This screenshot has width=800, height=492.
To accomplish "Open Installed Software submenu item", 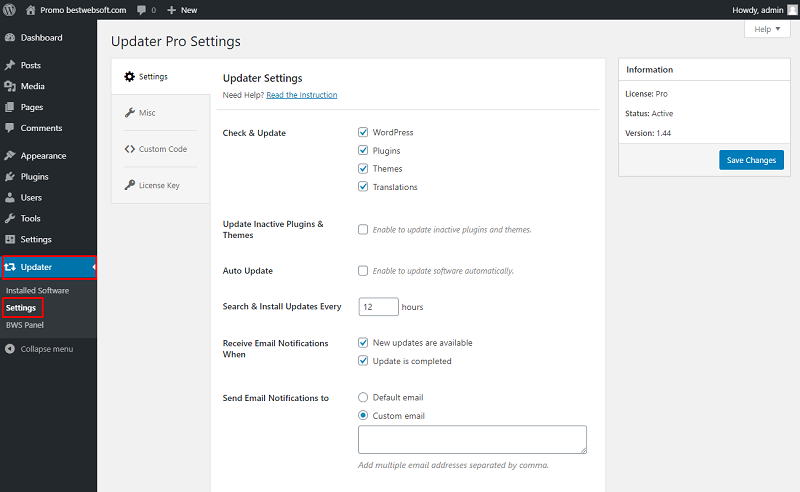I will point(37,290).
